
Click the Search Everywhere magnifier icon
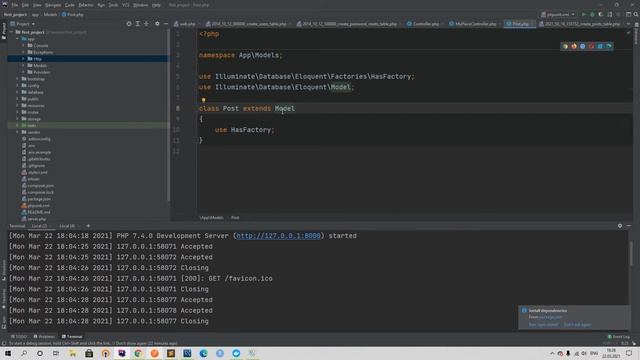click(x=636, y=14)
